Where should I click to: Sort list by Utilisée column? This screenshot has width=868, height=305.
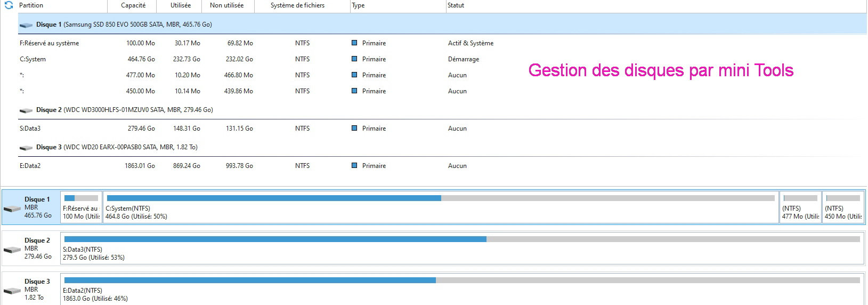coord(181,5)
